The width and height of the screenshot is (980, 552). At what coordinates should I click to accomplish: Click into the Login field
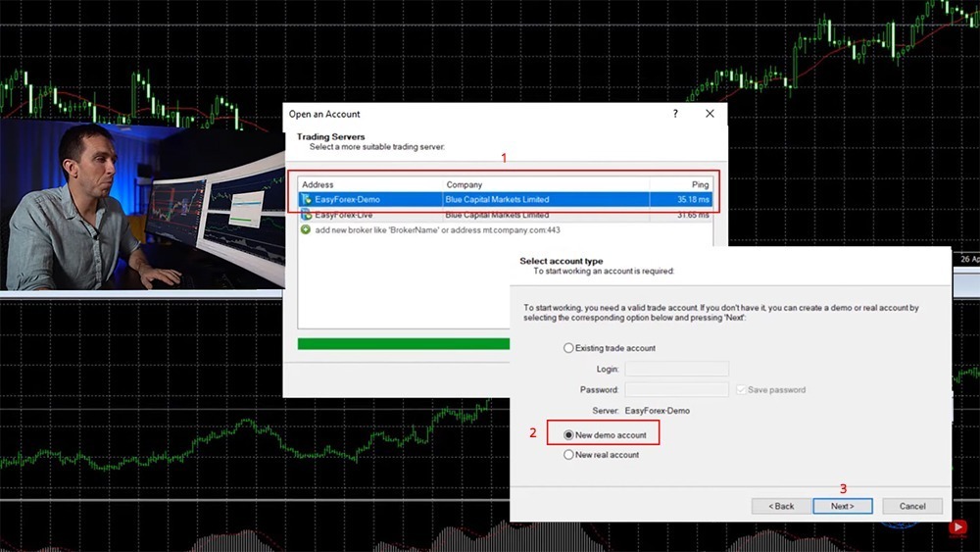[x=677, y=369]
